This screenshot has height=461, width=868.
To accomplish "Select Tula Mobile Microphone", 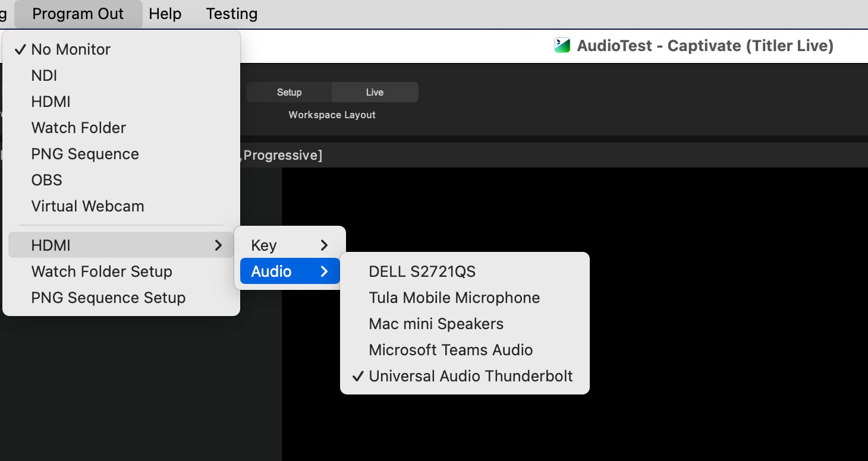I will click(465, 298).
